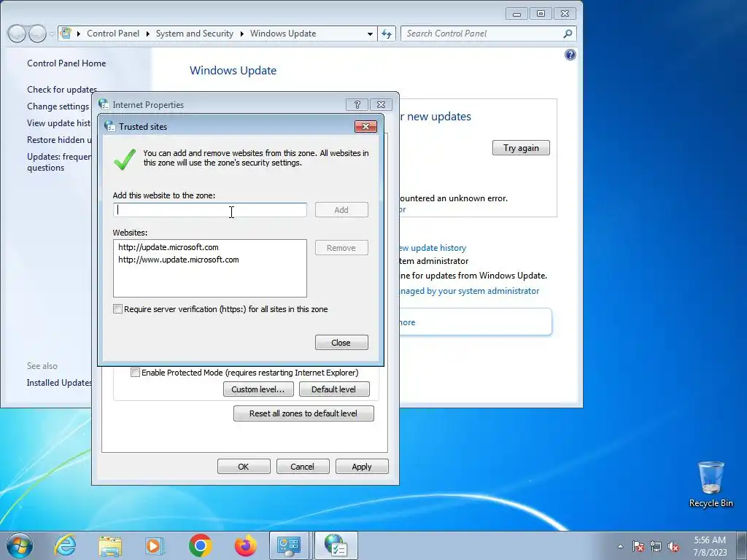747x560 pixels.
Task: Open Control Panel Home link
Action: point(66,63)
